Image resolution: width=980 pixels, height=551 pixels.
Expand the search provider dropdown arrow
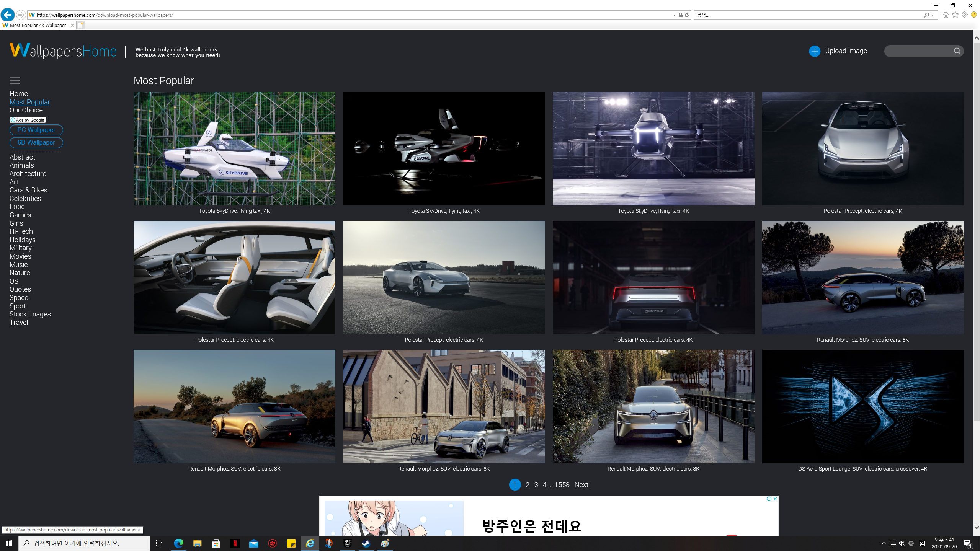tap(933, 15)
